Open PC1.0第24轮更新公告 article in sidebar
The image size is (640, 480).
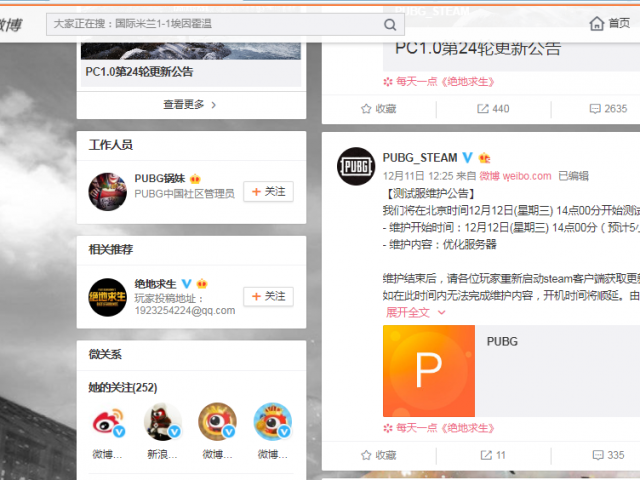coord(139,72)
